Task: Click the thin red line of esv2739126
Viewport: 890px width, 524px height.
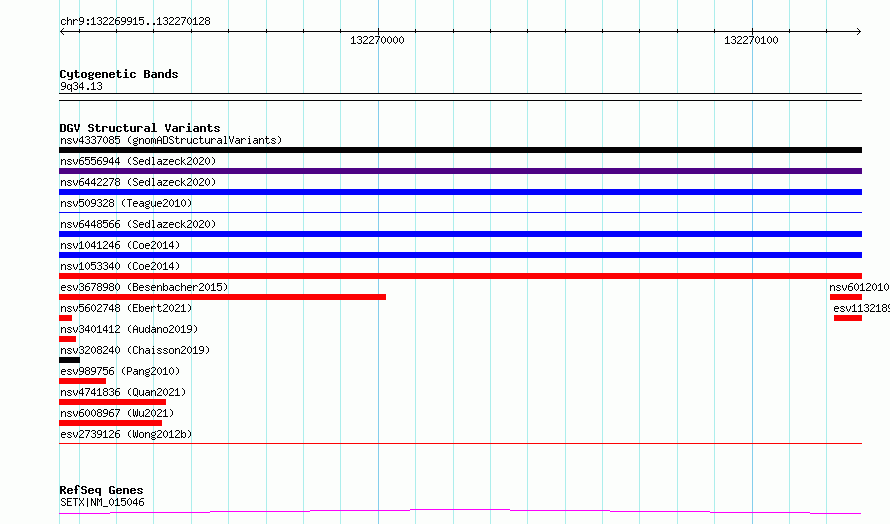Action: 460,443
